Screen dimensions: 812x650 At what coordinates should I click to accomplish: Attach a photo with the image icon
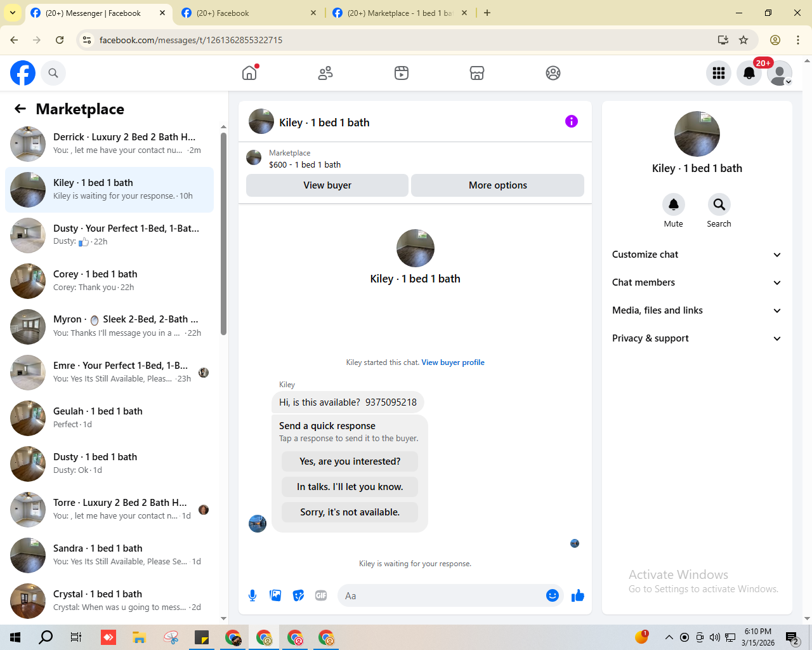point(275,595)
